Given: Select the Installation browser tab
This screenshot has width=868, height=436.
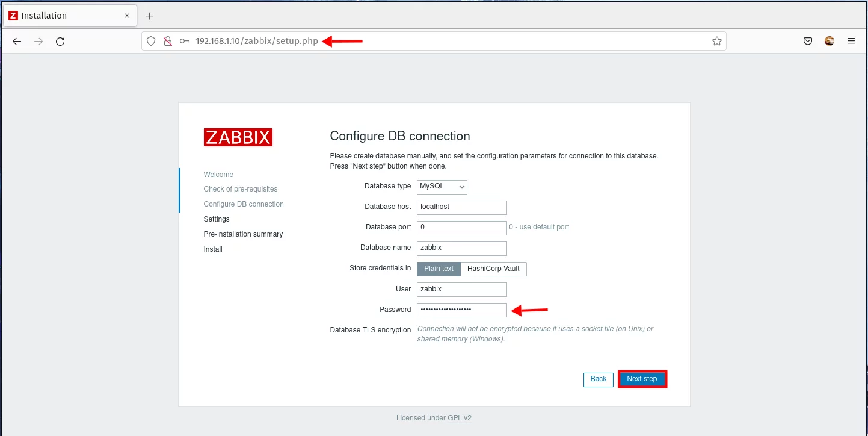Looking at the screenshot, I should [70, 16].
